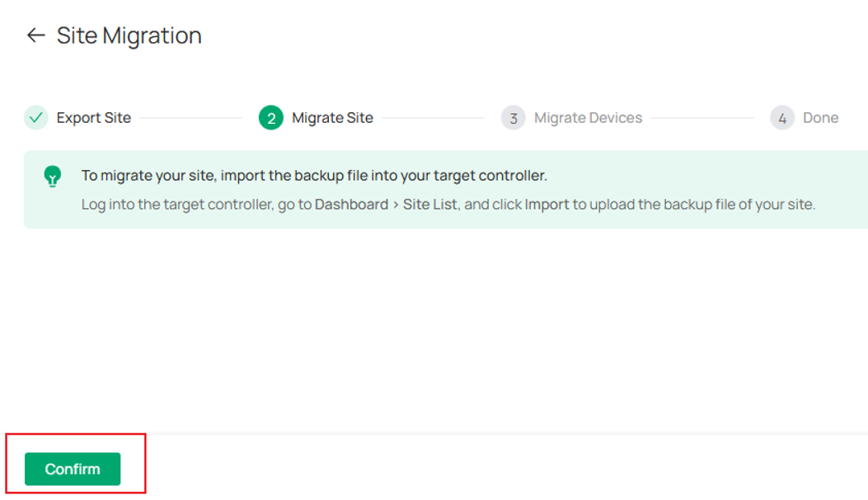Click the Site Migration page title
Viewport: 868px width, 500px height.
click(129, 35)
